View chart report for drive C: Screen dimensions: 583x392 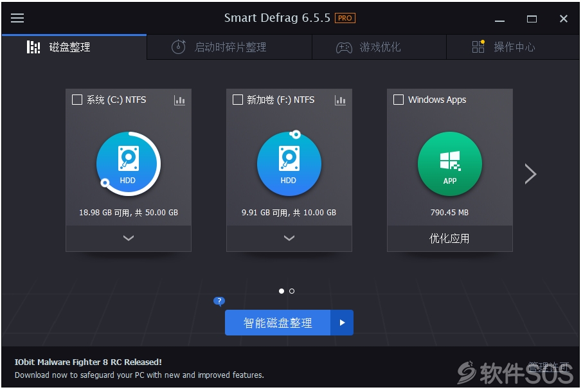[179, 100]
